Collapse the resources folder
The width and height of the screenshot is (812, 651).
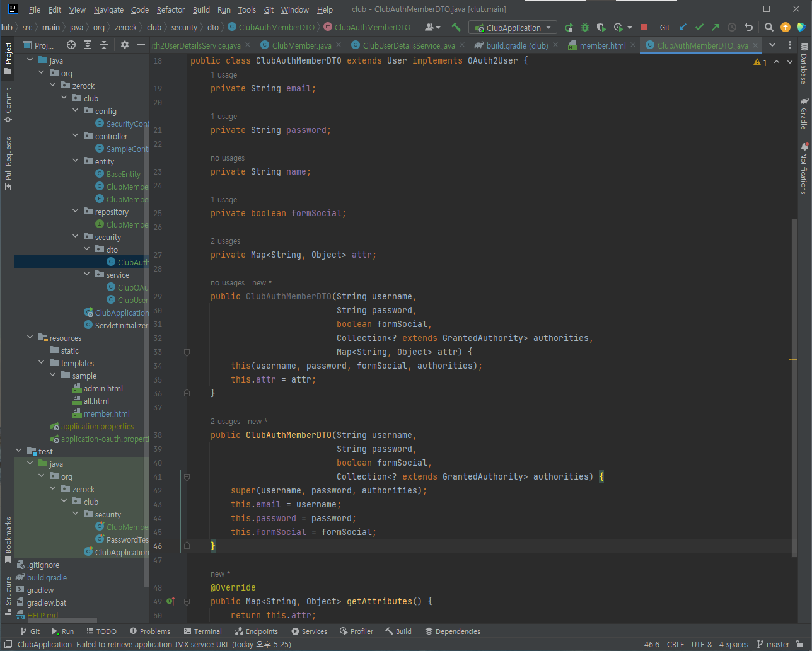pyautogui.click(x=30, y=337)
